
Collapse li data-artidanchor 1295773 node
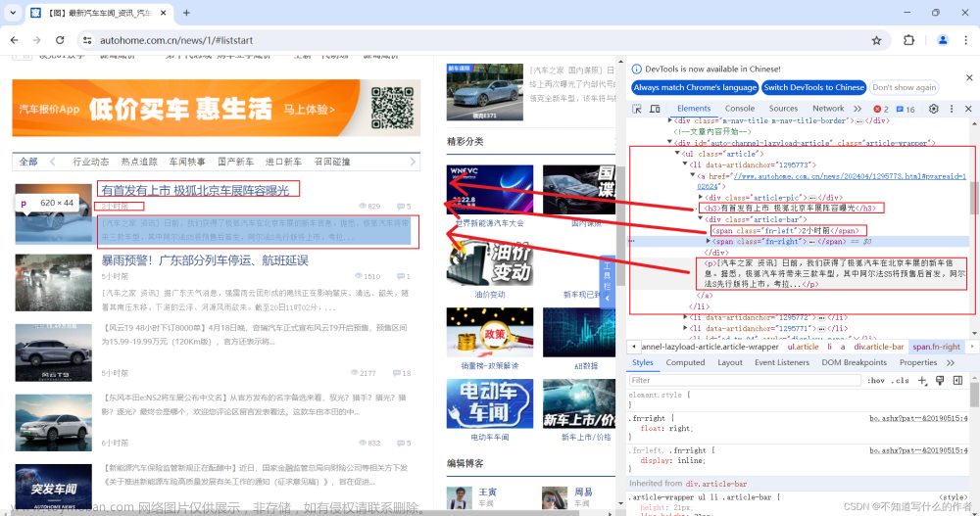(x=685, y=164)
